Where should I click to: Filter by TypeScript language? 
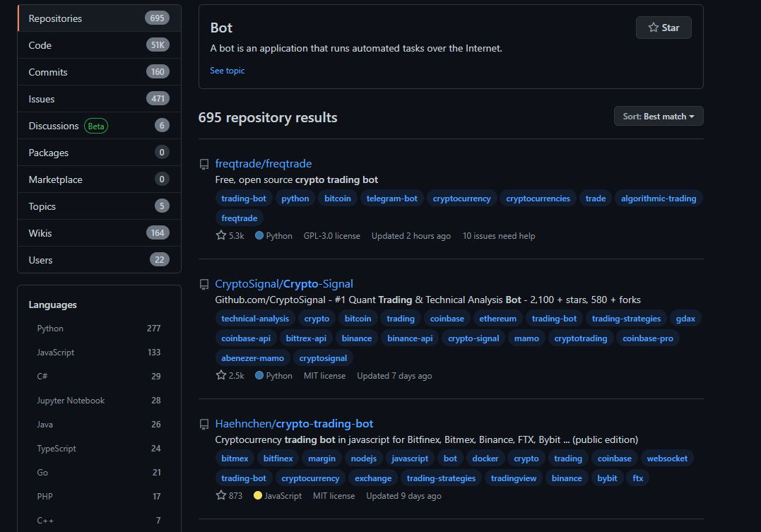99,449
